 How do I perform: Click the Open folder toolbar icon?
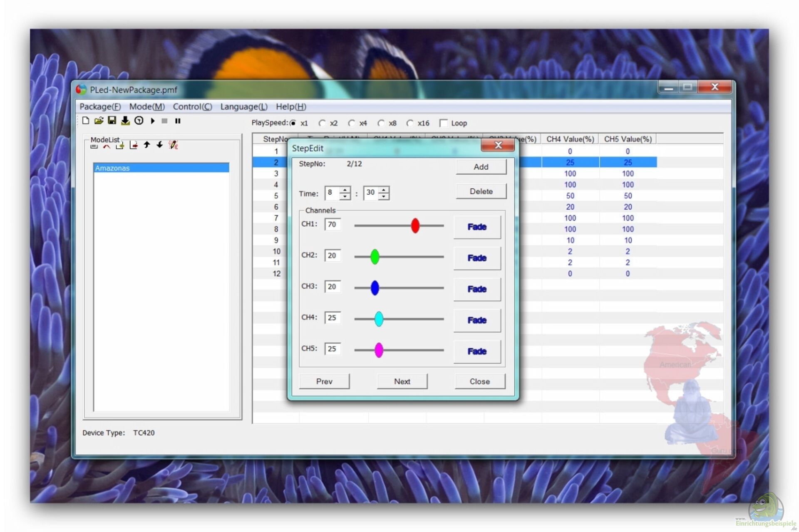[99, 121]
